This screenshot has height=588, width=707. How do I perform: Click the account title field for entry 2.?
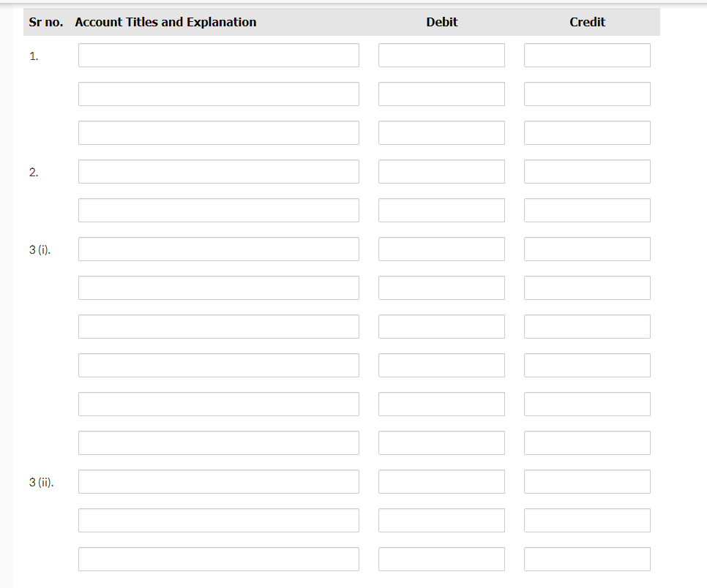tap(219, 172)
